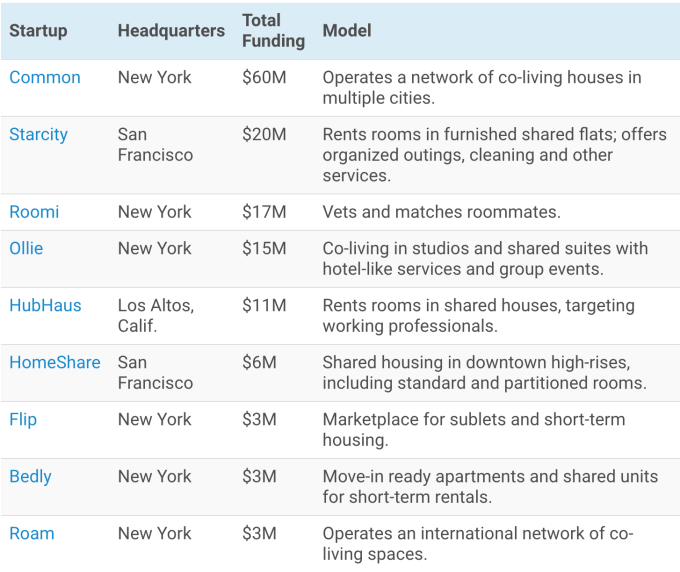Click the Startup column header
The height and width of the screenshot is (572, 680).
[x=38, y=31]
